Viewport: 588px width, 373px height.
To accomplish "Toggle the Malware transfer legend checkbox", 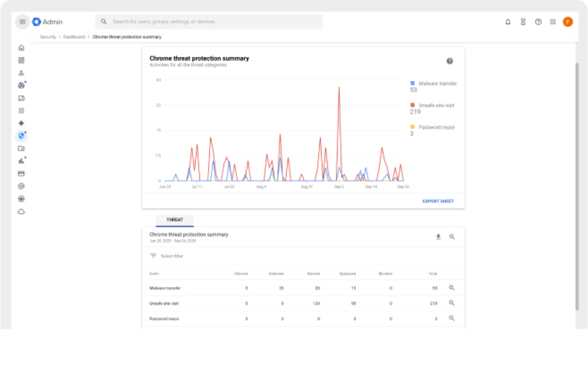I will (413, 83).
